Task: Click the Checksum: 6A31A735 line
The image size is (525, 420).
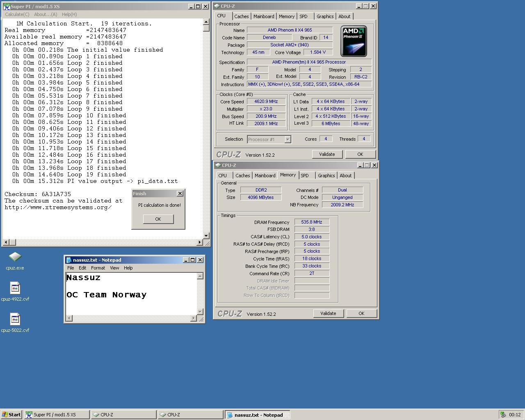Action: pos(38,194)
